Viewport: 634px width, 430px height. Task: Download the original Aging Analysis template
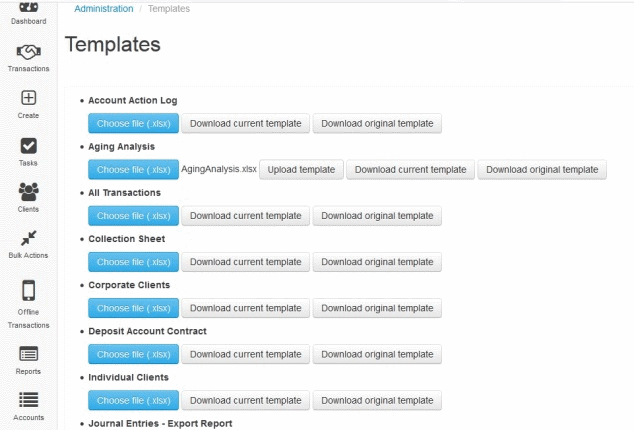(542, 169)
